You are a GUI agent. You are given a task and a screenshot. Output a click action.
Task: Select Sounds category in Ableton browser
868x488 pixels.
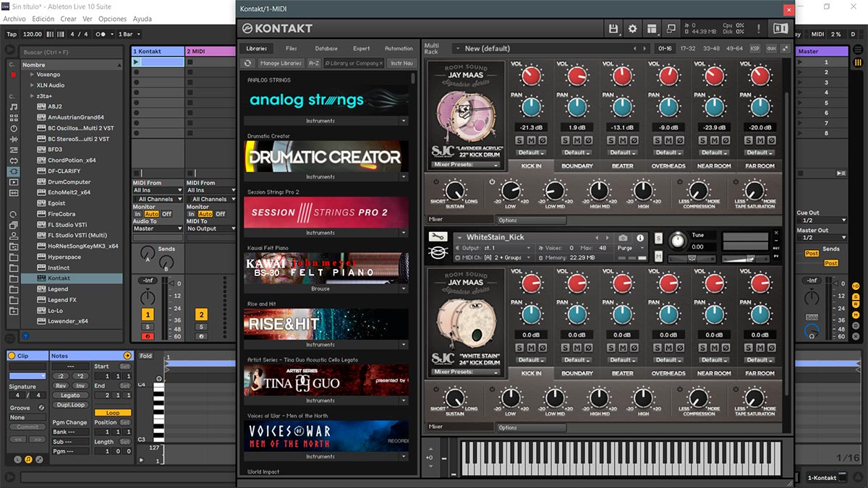14,107
